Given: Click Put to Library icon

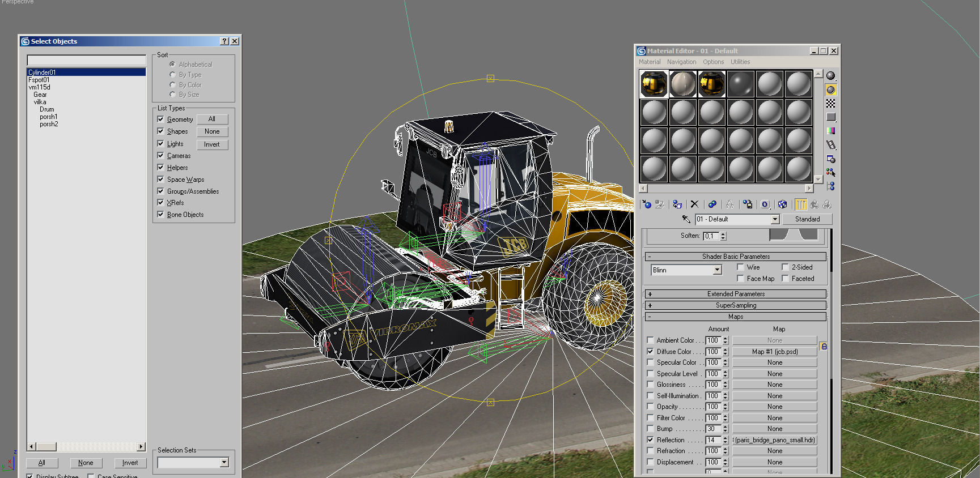Looking at the screenshot, I should pyautogui.click(x=748, y=204).
